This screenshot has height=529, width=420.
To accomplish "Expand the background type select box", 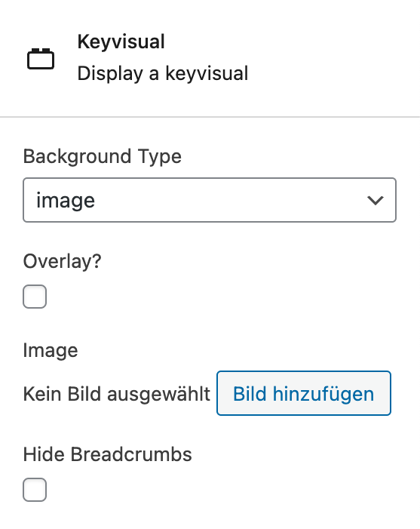I will (210, 200).
